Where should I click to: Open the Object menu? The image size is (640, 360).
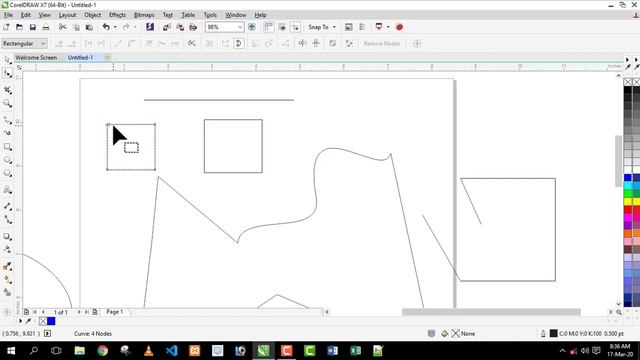(93, 15)
